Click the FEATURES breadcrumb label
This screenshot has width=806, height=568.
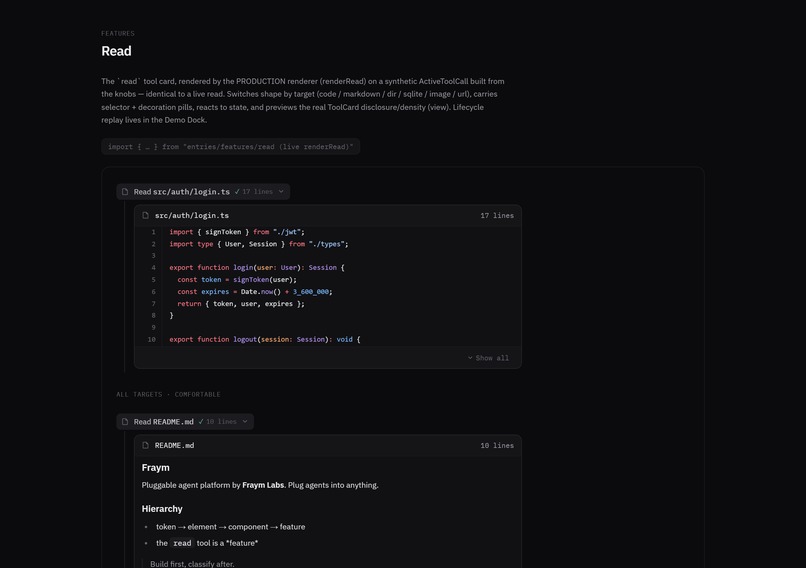click(x=118, y=33)
